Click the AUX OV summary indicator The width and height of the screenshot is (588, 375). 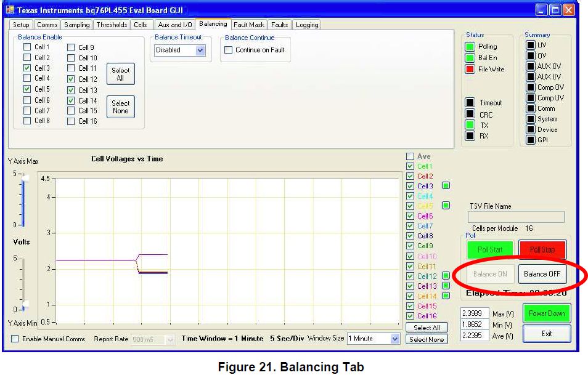[530, 66]
